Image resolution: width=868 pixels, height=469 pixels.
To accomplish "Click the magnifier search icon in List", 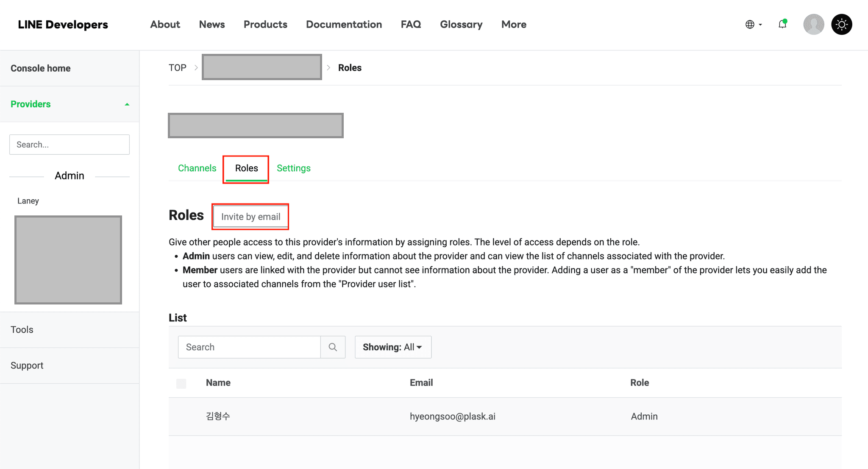I will click(x=333, y=347).
